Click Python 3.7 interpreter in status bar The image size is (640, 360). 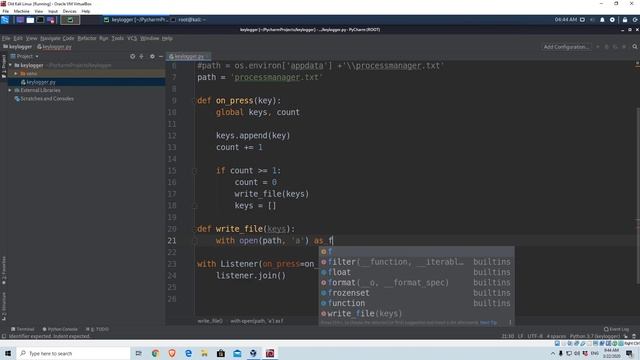pyautogui.click(x=595, y=336)
